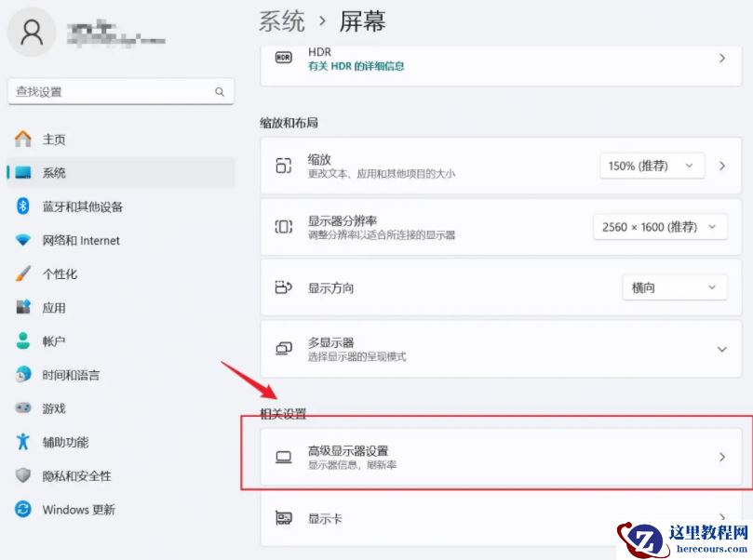Click the HDR display icon
The image size is (753, 560).
[x=286, y=57]
